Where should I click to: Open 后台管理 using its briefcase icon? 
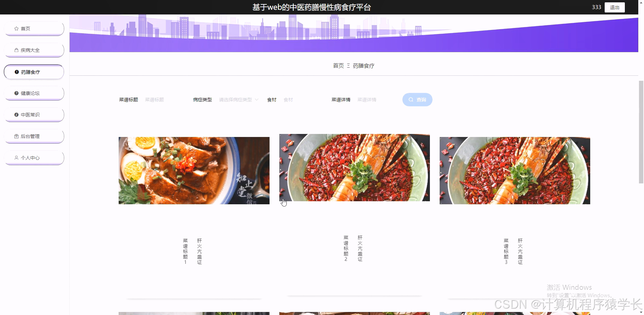(16, 136)
